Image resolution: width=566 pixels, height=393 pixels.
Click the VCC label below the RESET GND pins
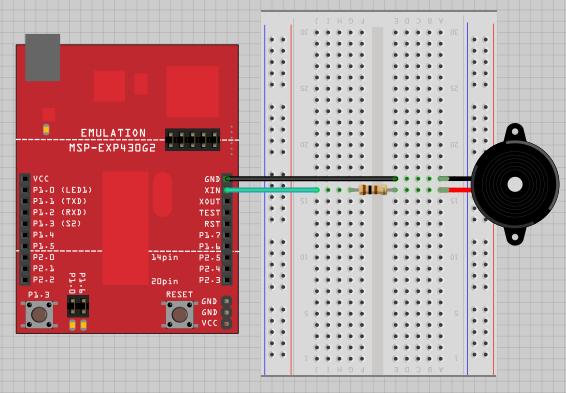pos(209,323)
